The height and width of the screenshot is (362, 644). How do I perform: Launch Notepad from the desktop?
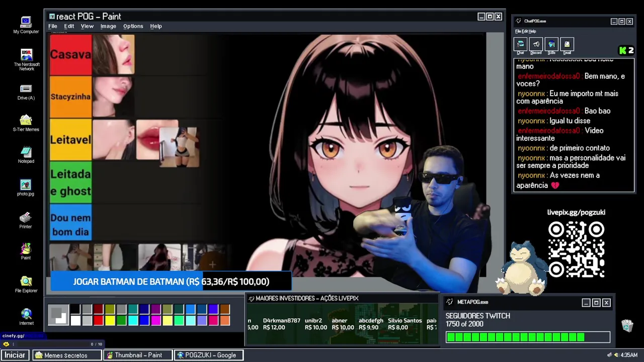click(26, 155)
